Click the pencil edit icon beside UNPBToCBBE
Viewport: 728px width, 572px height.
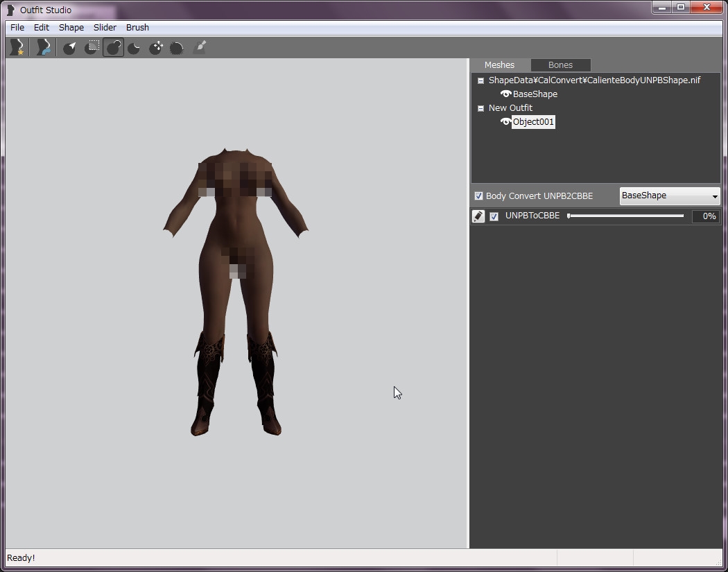click(478, 216)
